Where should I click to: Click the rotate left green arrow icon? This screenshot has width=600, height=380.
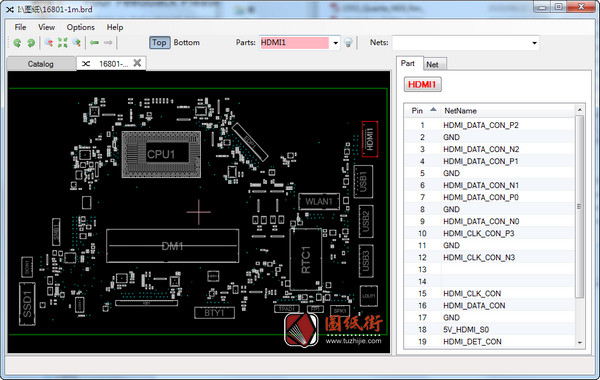17,43
